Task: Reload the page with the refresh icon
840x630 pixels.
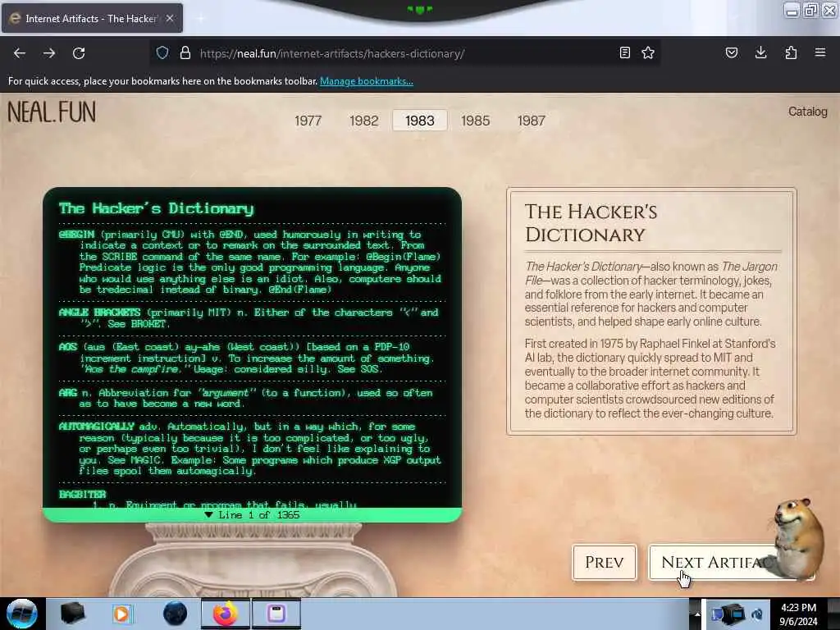Action: [79, 53]
